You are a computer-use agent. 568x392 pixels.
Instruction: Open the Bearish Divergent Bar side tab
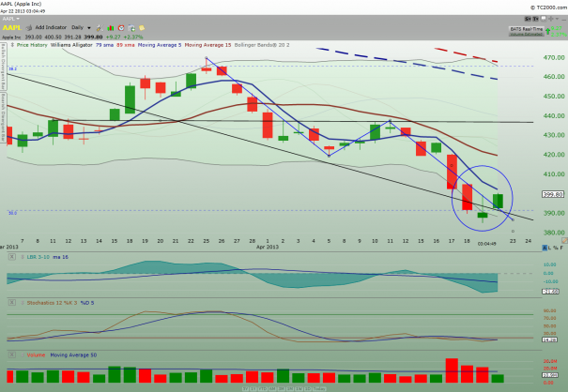(3, 117)
